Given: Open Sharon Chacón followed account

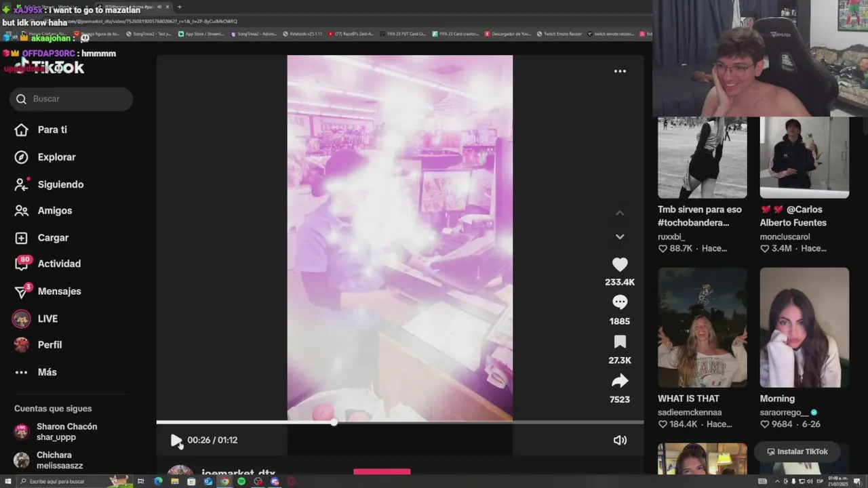Looking at the screenshot, I should click(66, 432).
